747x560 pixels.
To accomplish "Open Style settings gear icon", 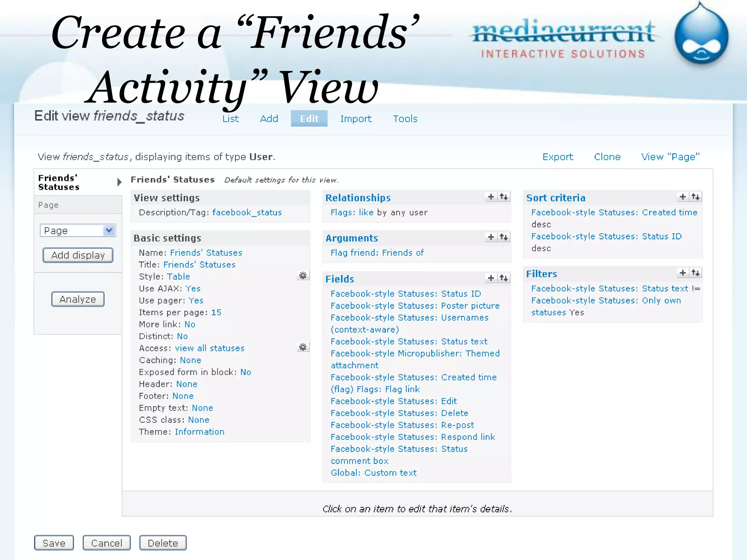I will click(x=303, y=275).
